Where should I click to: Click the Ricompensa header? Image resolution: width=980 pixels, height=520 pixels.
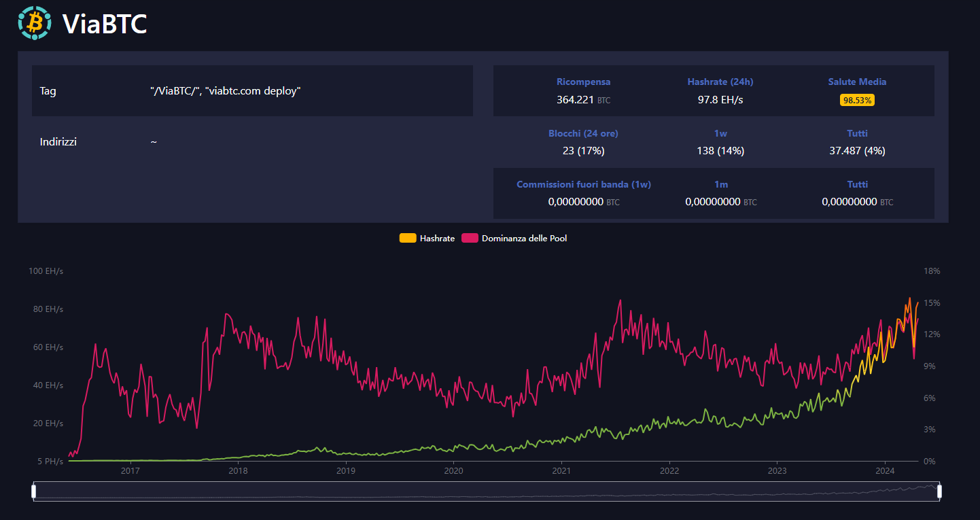(584, 82)
